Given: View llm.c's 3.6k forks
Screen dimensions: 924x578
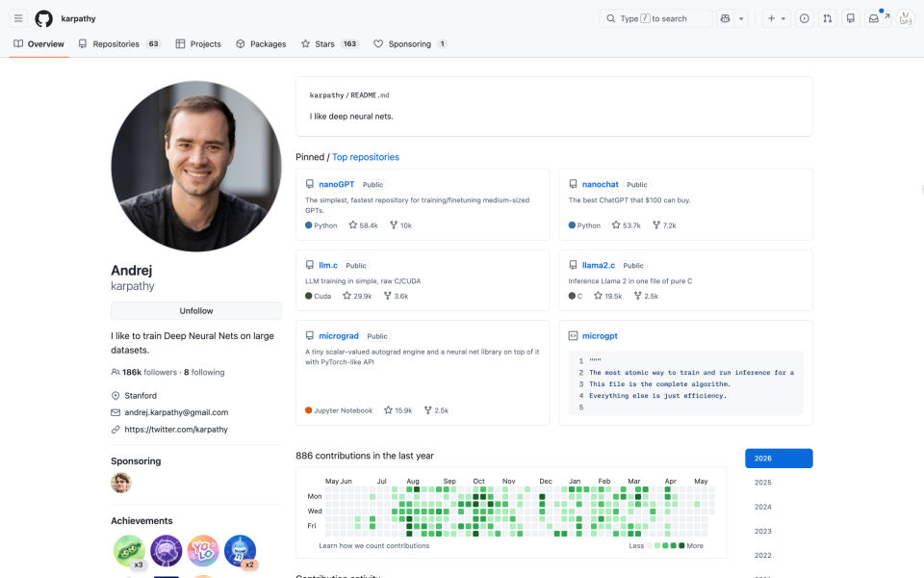Looking at the screenshot, I should coord(396,296).
